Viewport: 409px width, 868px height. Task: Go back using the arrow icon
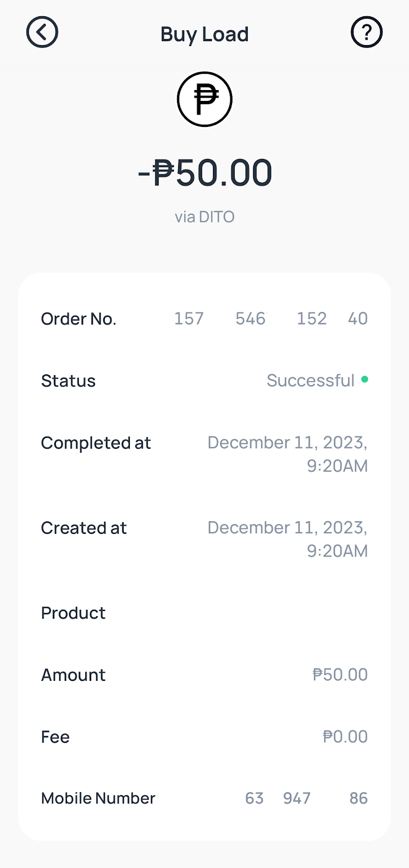[x=42, y=33]
